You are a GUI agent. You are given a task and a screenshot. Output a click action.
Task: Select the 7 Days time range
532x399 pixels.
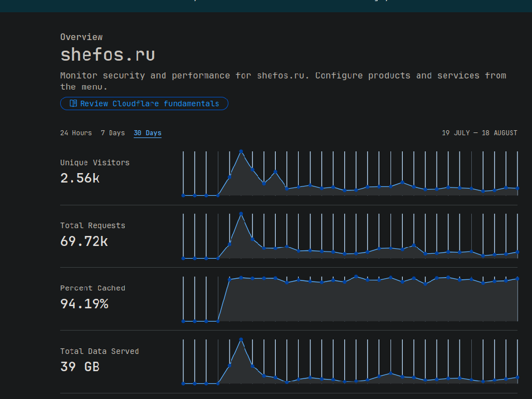coord(113,133)
